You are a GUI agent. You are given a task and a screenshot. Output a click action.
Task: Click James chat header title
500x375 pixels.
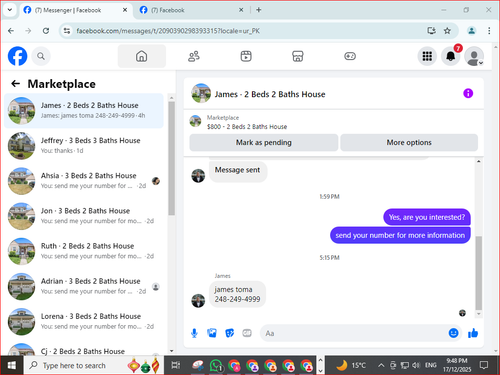tap(270, 94)
